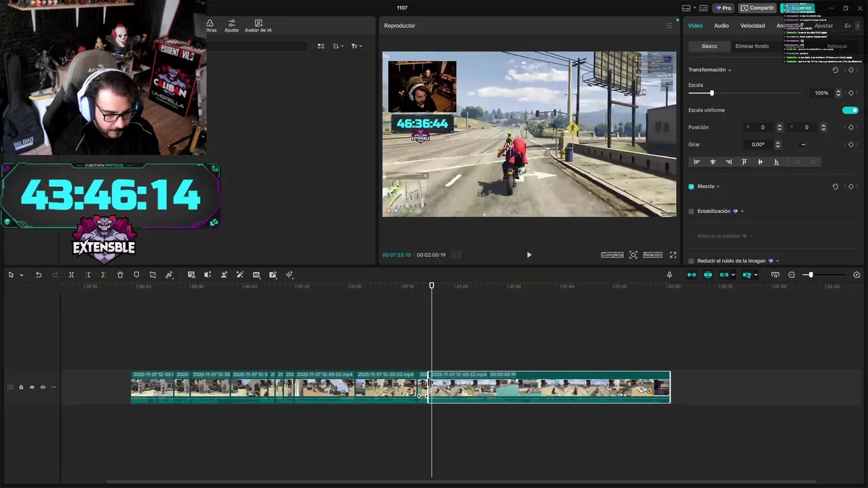The height and width of the screenshot is (488, 868).
Task: Switch to the Velocidad tab
Action: 753,26
